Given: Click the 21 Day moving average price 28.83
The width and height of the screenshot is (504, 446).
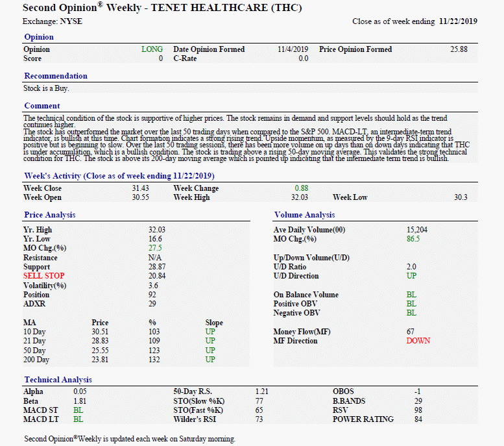Looking at the screenshot, I should pyautogui.click(x=100, y=341).
